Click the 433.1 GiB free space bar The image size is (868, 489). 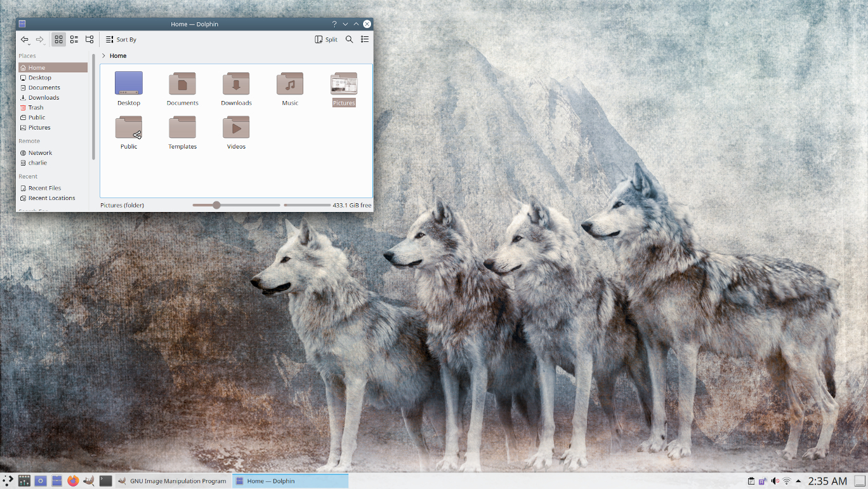coord(306,205)
